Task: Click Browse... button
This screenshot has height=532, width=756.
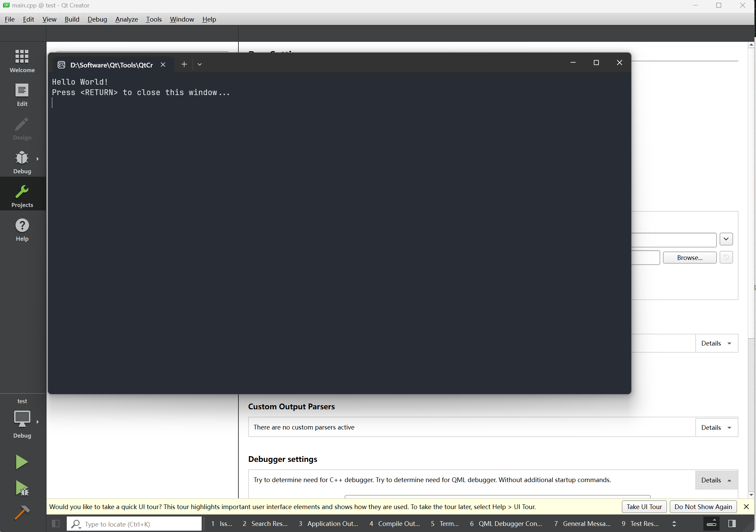Action: (690, 258)
